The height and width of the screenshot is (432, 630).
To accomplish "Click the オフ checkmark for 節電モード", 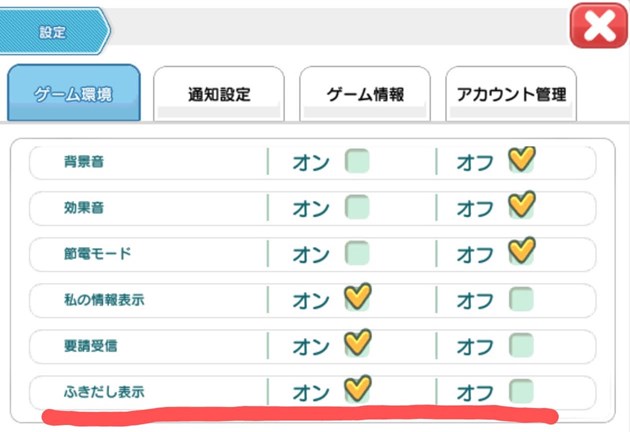I will coord(521,253).
